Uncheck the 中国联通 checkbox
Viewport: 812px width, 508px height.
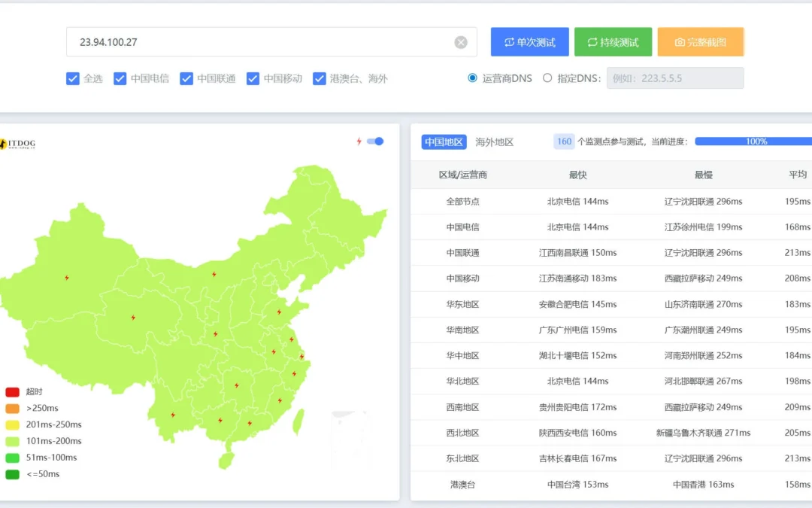[x=186, y=78]
